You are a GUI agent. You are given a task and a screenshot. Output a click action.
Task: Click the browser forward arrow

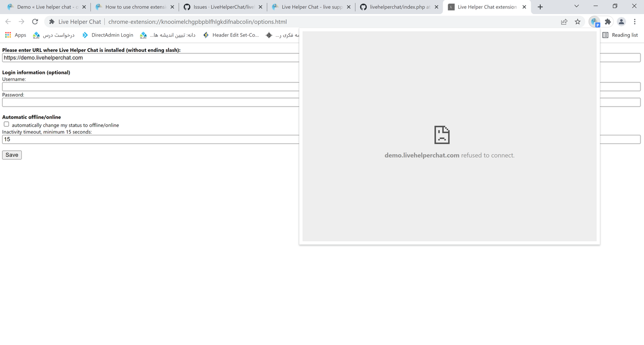(21, 22)
